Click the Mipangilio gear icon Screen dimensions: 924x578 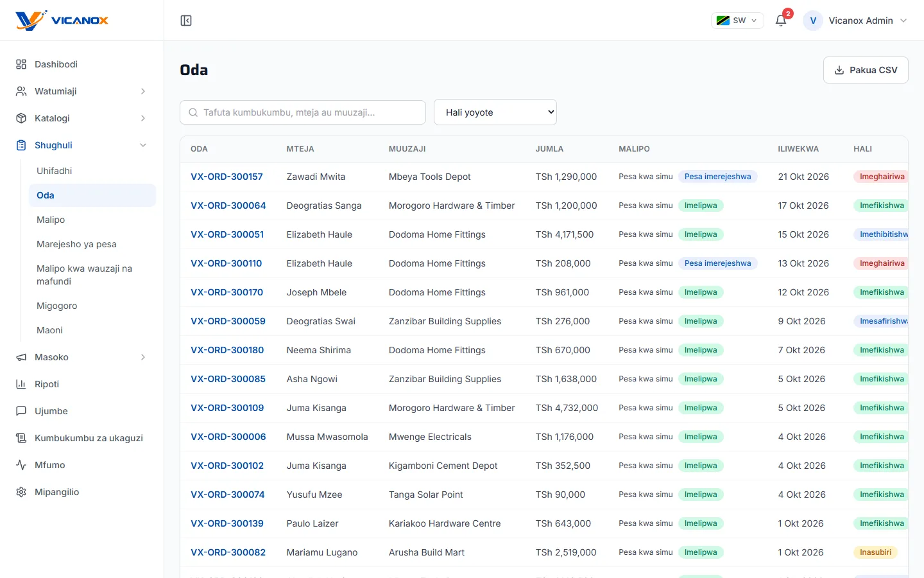pyautogui.click(x=21, y=492)
